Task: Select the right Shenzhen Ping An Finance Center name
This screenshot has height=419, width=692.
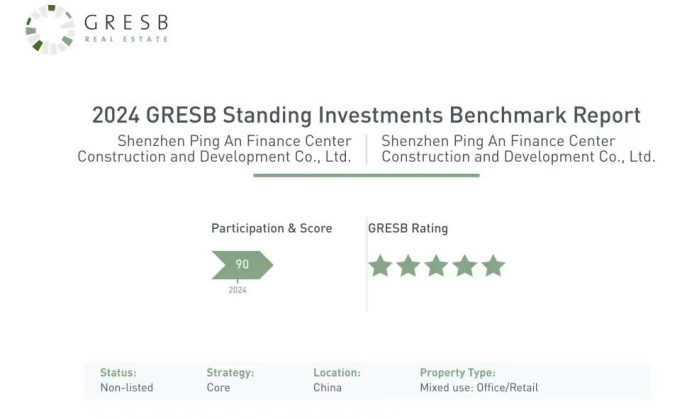Action: 518,149
